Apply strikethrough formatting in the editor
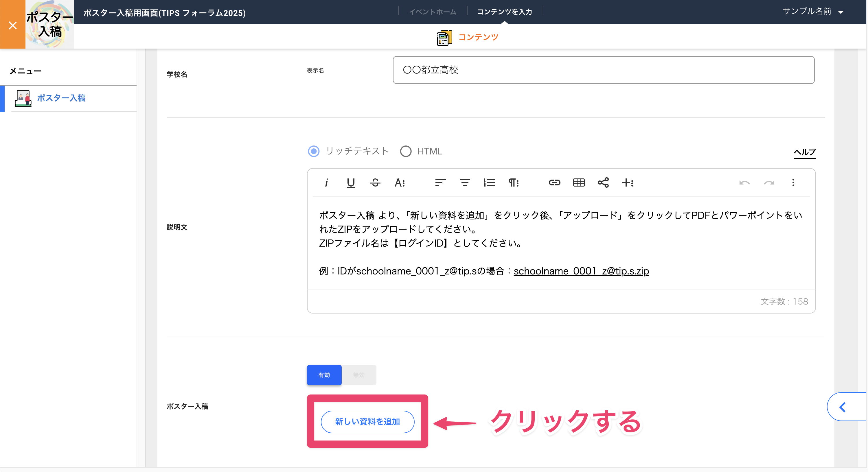This screenshot has height=472, width=868. point(375,183)
